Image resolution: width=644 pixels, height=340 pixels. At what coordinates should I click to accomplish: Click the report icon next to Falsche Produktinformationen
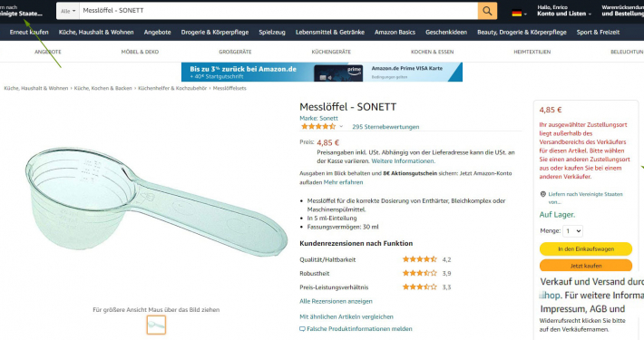pos(302,329)
